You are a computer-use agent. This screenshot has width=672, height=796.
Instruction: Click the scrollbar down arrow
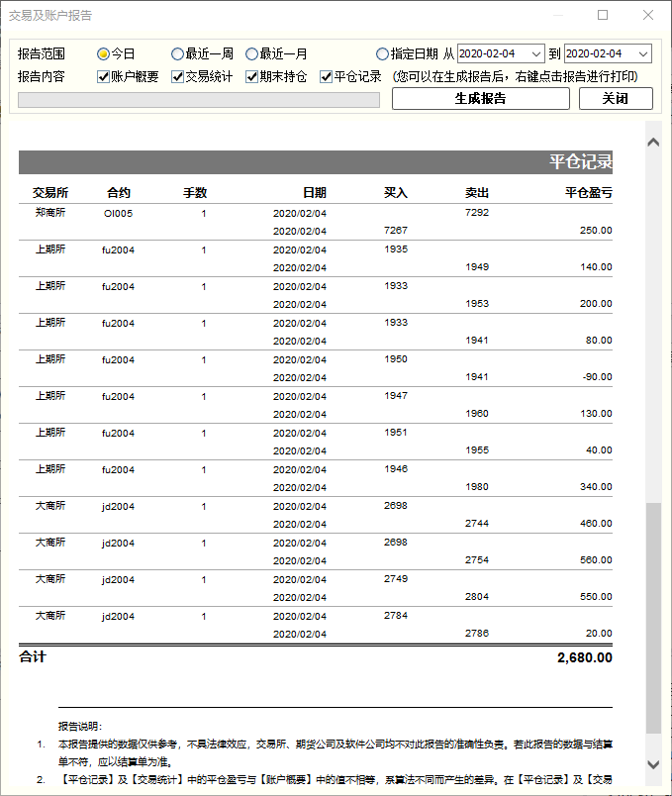pos(654,764)
